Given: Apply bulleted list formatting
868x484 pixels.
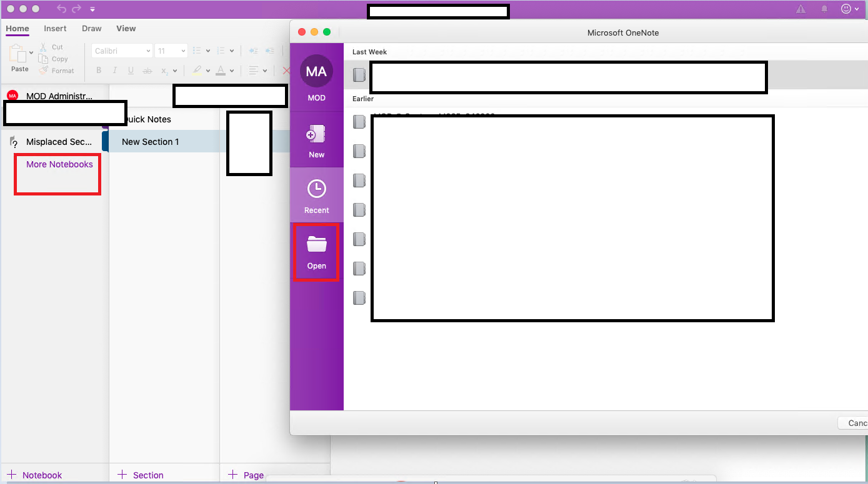Looking at the screenshot, I should tap(197, 51).
